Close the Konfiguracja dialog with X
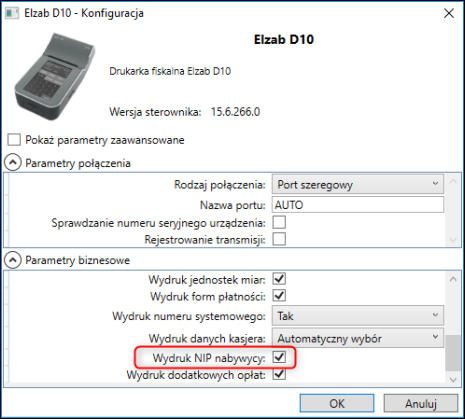Viewport: 465px width, 419px height. point(449,13)
